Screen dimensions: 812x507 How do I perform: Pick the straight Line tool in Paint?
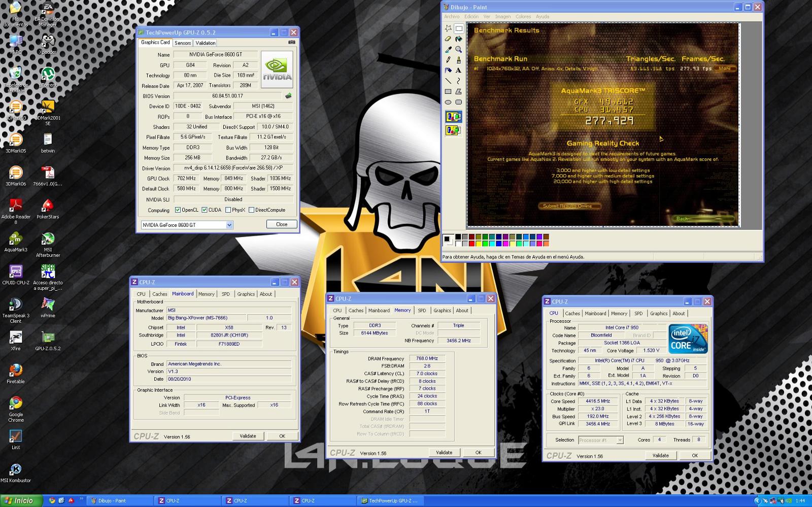click(448, 81)
